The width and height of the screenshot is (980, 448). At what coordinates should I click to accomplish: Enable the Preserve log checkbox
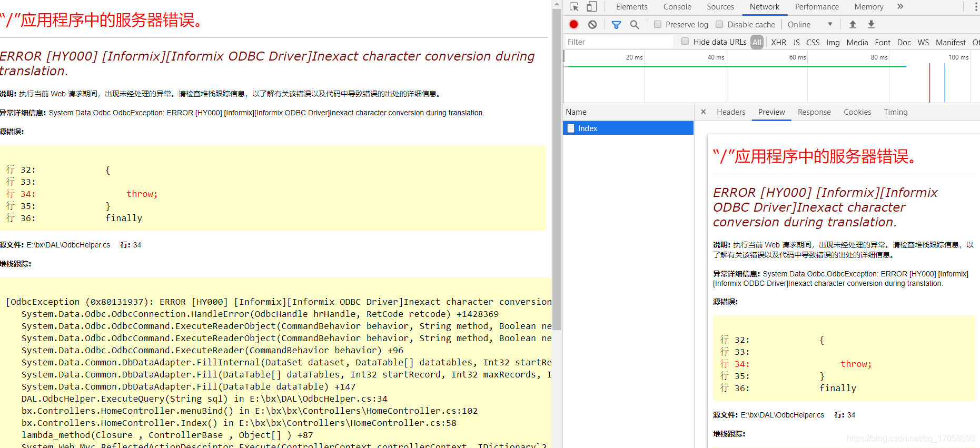[x=658, y=24]
